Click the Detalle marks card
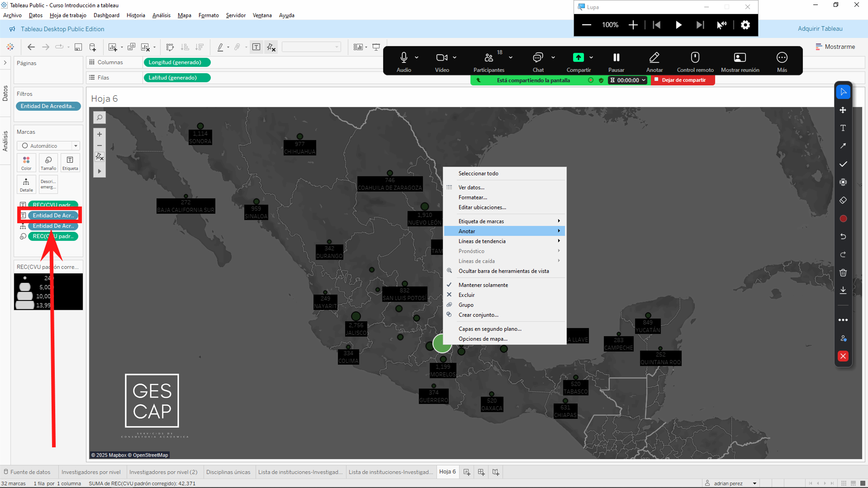Image resolution: width=868 pixels, height=488 pixels. point(26,184)
